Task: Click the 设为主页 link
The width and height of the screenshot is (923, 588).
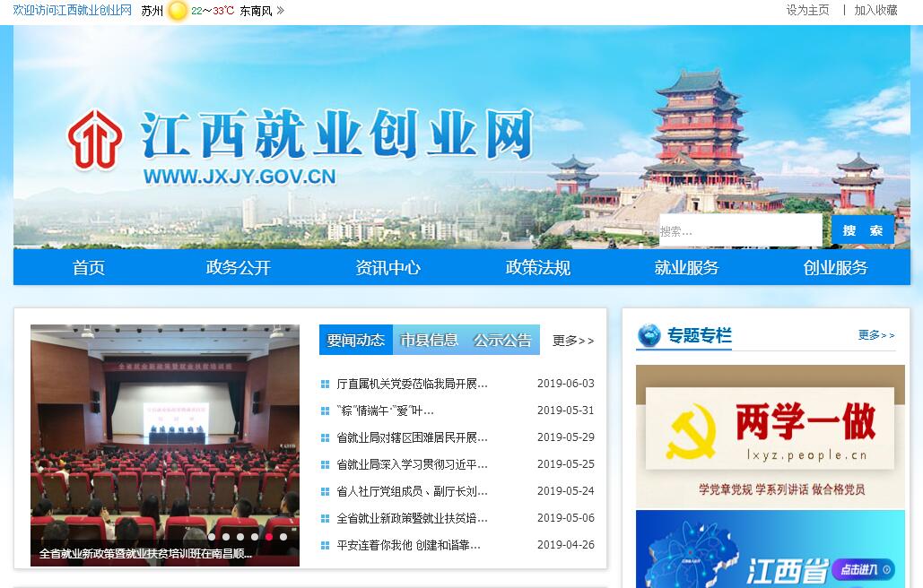Action: (x=807, y=10)
